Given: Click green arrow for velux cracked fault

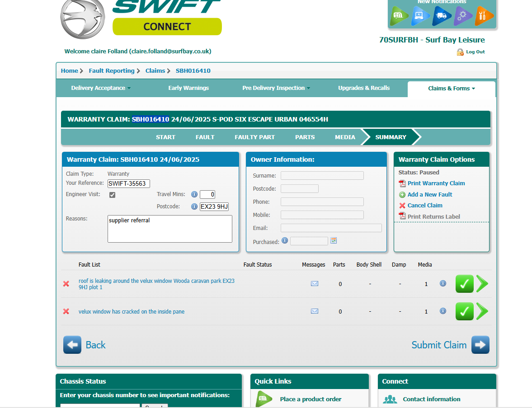Looking at the screenshot, I should click(x=482, y=311).
